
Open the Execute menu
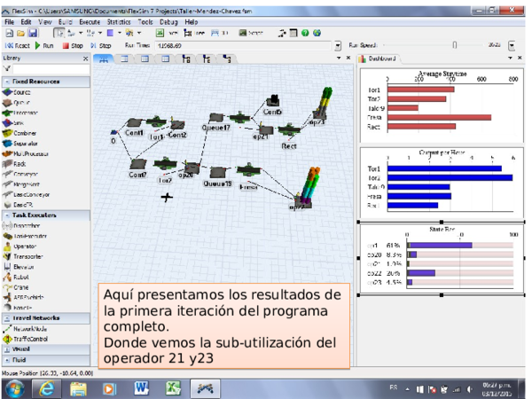(x=90, y=22)
